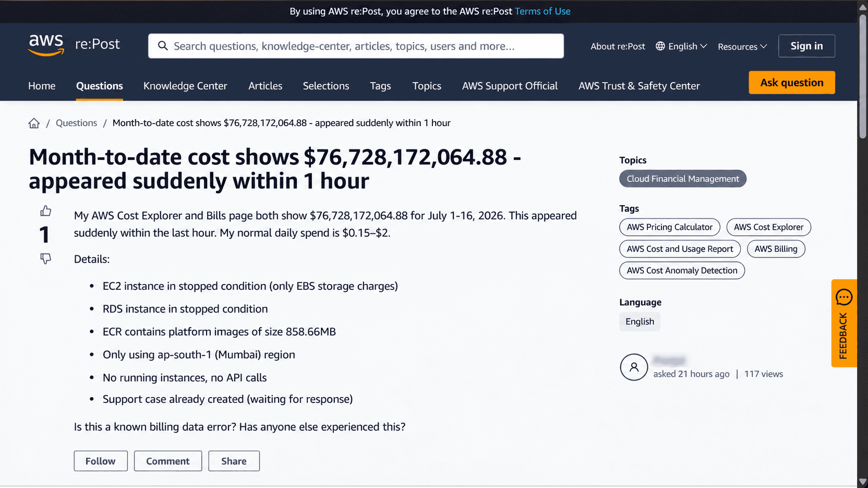Open the asker's profile avatar icon
This screenshot has height=488, width=868.
634,367
